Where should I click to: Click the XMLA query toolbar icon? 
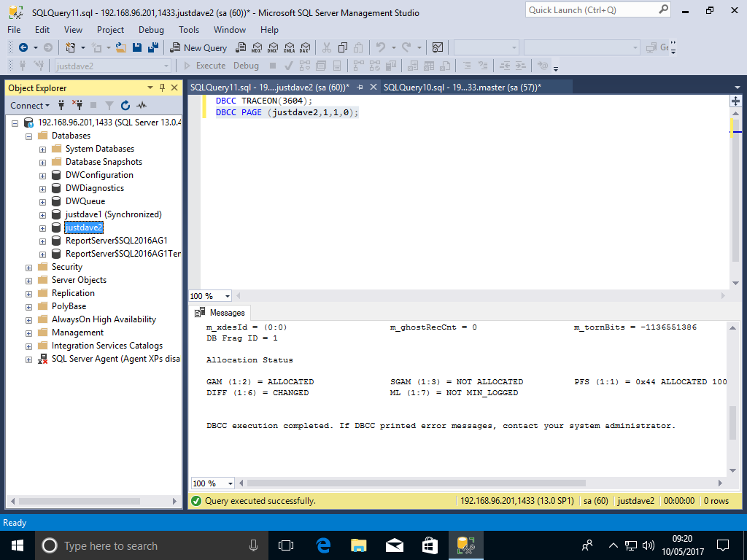pos(289,47)
